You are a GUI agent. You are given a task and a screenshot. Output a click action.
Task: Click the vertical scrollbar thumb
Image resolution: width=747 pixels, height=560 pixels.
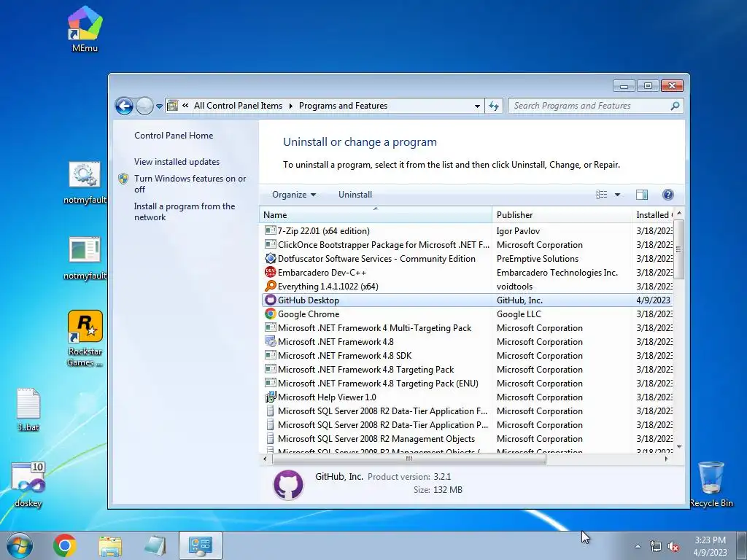coord(679,249)
